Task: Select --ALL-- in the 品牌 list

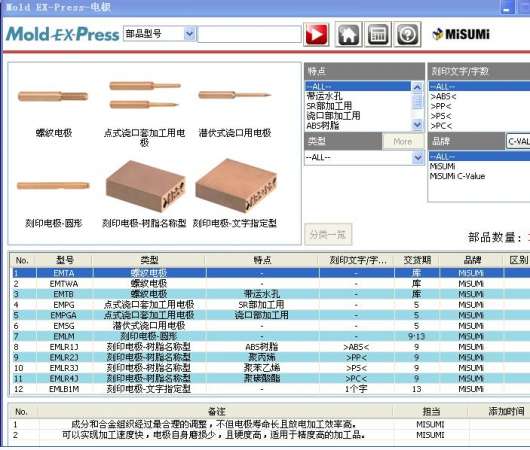Action: [479, 157]
